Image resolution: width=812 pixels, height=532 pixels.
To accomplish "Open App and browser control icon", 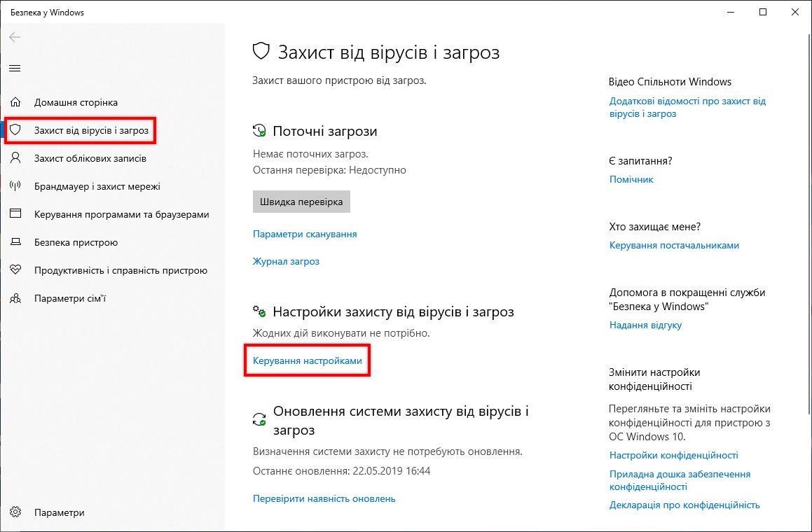I will point(17,214).
